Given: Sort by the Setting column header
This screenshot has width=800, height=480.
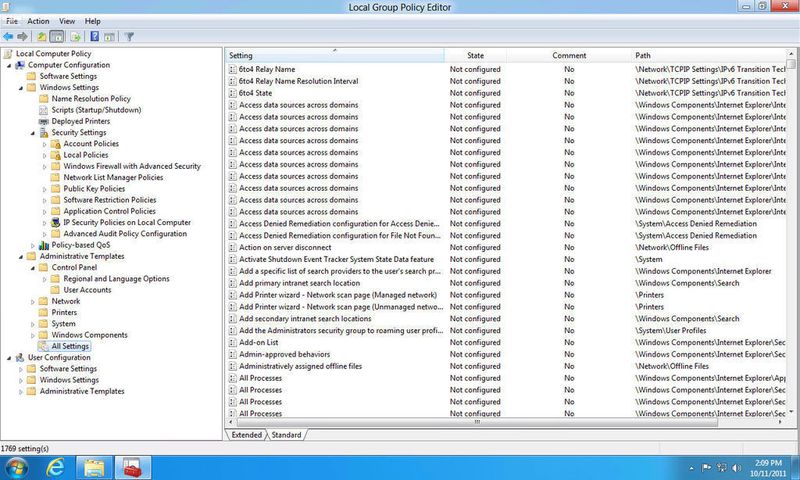Looking at the screenshot, I should click(335, 56).
